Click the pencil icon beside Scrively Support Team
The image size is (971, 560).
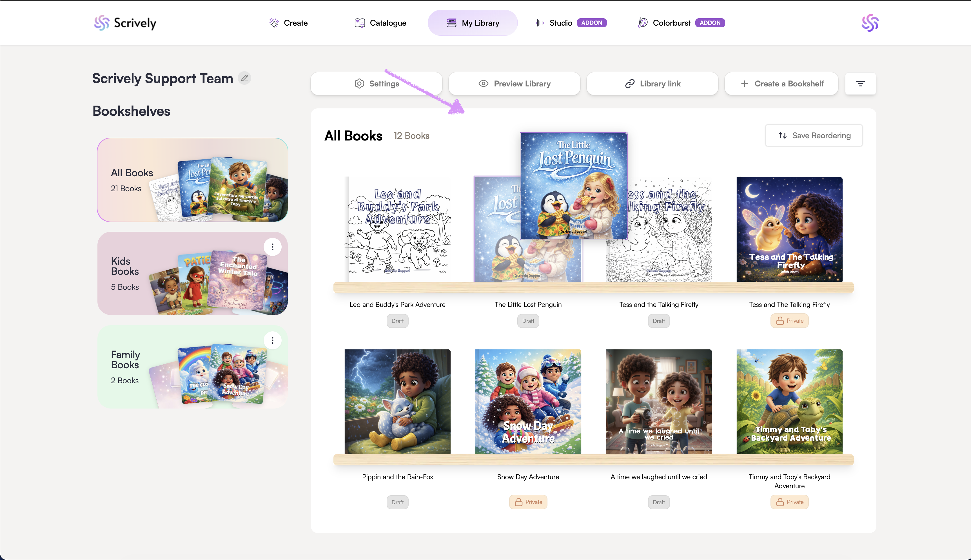tap(244, 78)
